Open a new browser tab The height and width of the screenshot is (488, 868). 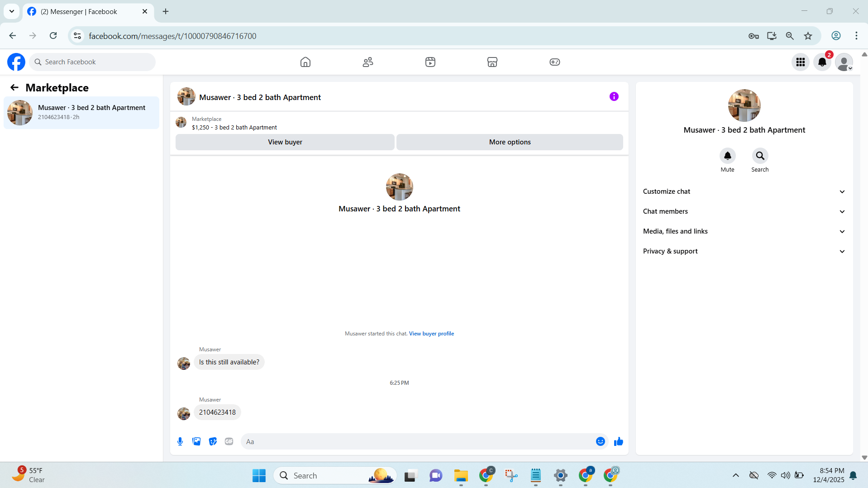(166, 11)
